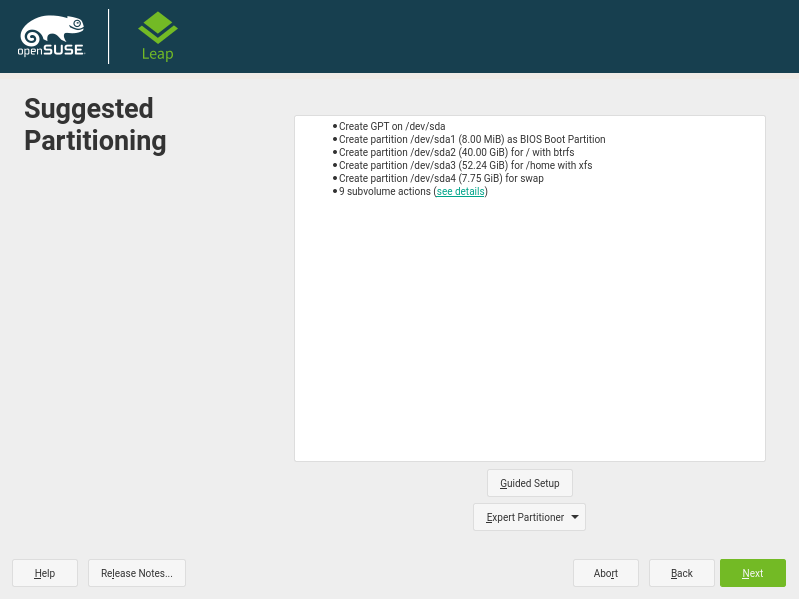Viewport: 799px width, 599px height.
Task: Click the green Leap logo
Action: tap(158, 36)
